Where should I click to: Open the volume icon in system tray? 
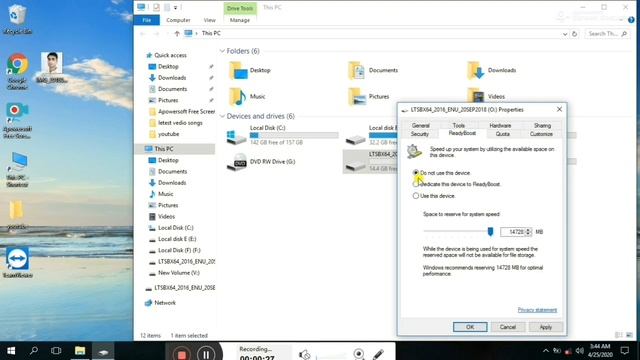(x=580, y=351)
